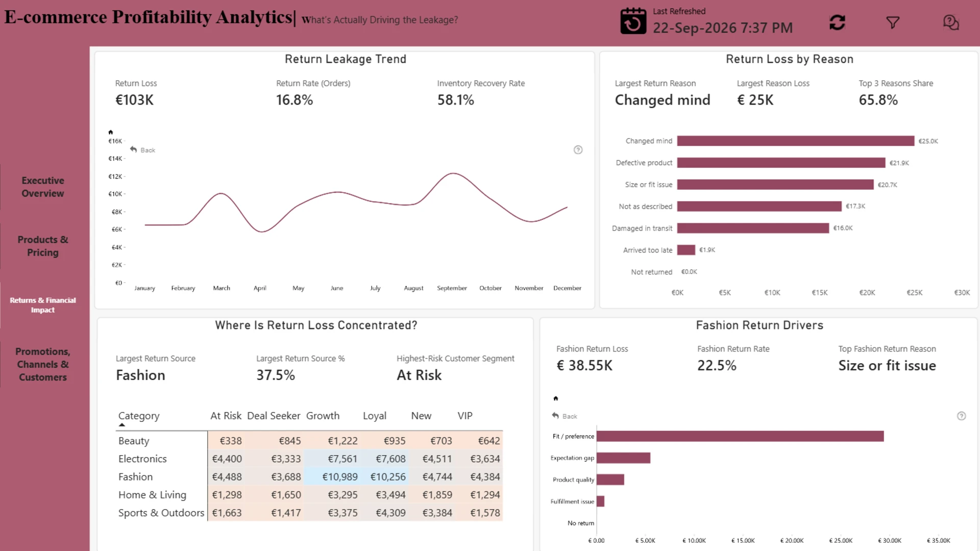The image size is (980, 551).
Task: Select the Not as described bar
Action: [759, 206]
